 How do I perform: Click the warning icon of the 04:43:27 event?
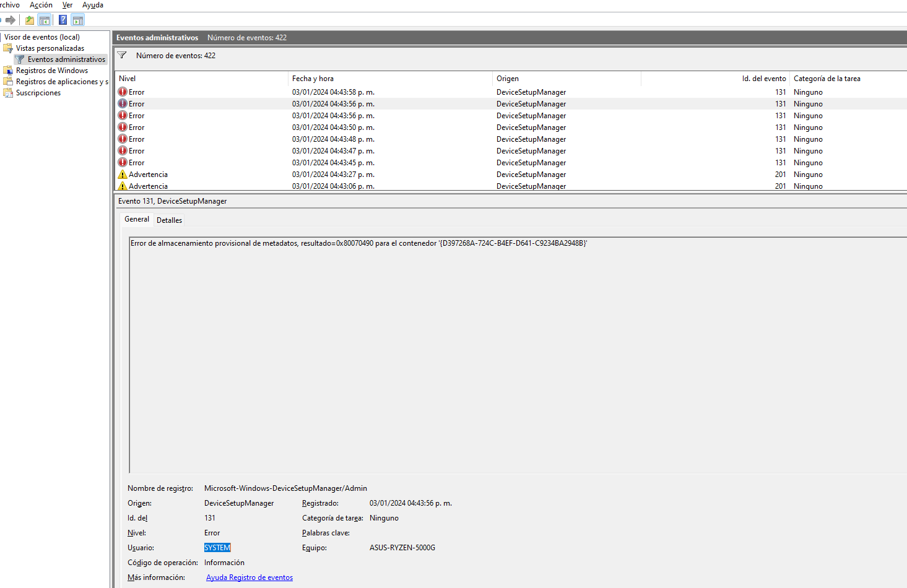tap(123, 174)
